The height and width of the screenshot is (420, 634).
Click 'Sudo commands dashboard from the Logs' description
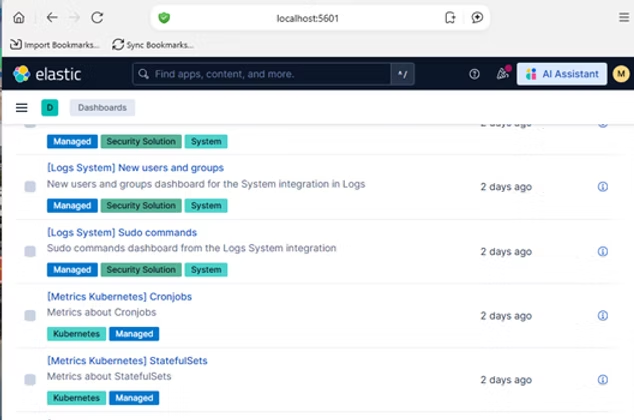pyautogui.click(x=191, y=248)
